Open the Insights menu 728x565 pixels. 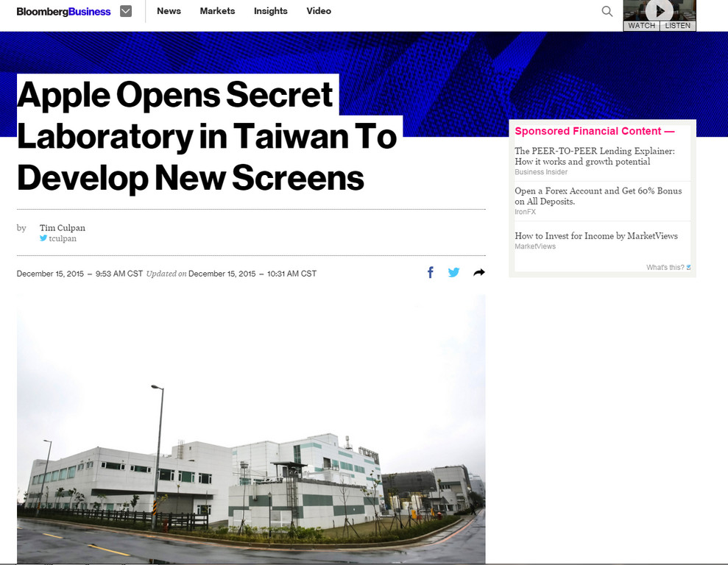click(270, 11)
